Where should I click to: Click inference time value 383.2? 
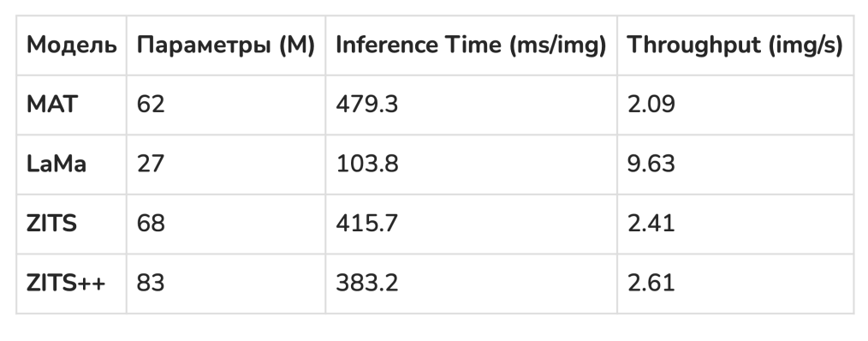[x=367, y=283]
